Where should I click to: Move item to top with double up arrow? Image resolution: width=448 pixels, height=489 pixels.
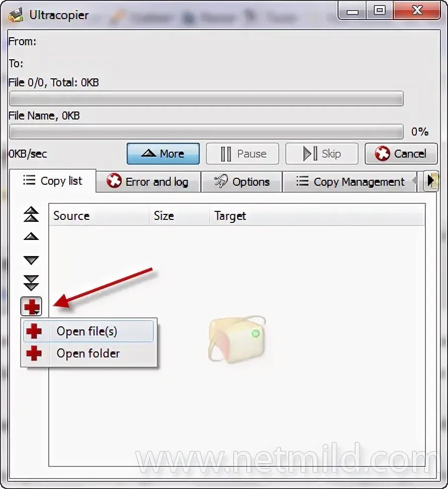(31, 214)
